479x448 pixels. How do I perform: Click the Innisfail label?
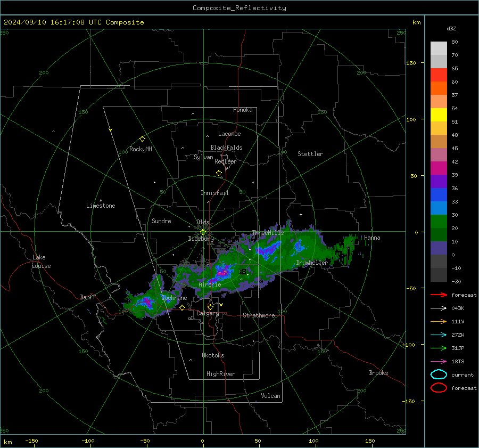[214, 193]
